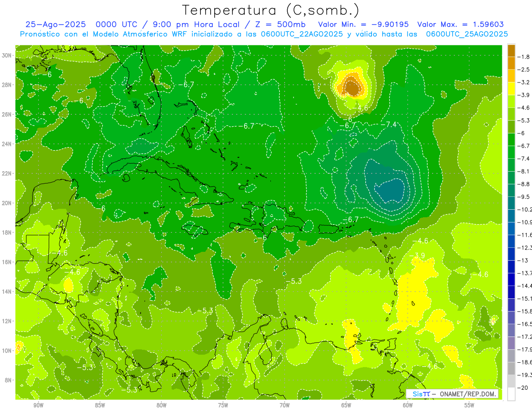532x411 pixels.
Task: Click the "26N" latitude axis label
Action: [7, 114]
